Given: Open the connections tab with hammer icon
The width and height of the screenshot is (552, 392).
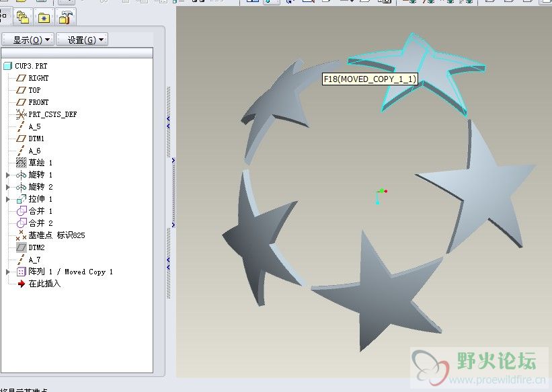Looking at the screenshot, I should coord(65,17).
